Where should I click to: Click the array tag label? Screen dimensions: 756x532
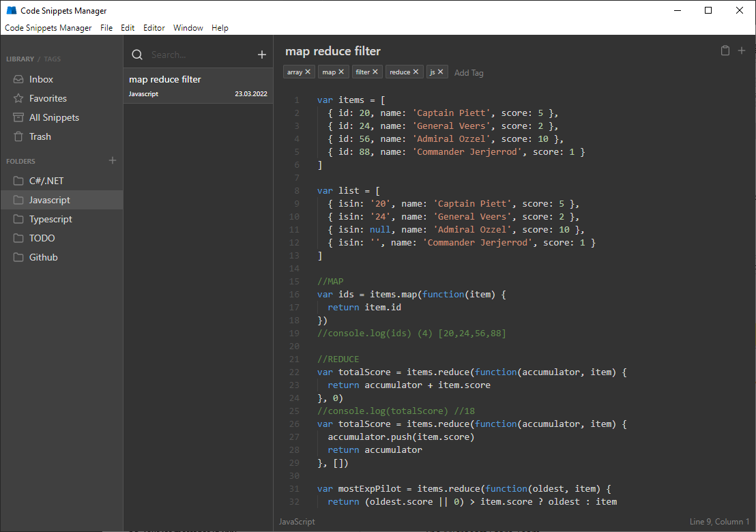coord(295,72)
